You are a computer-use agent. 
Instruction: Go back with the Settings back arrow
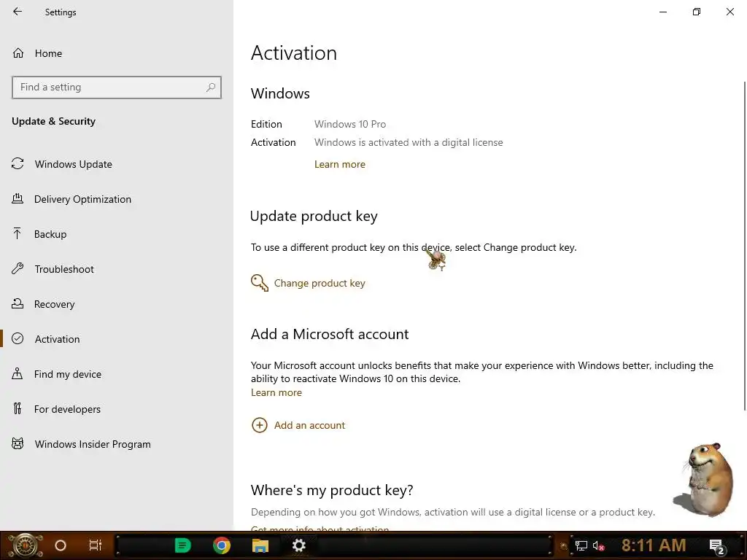pyautogui.click(x=18, y=12)
